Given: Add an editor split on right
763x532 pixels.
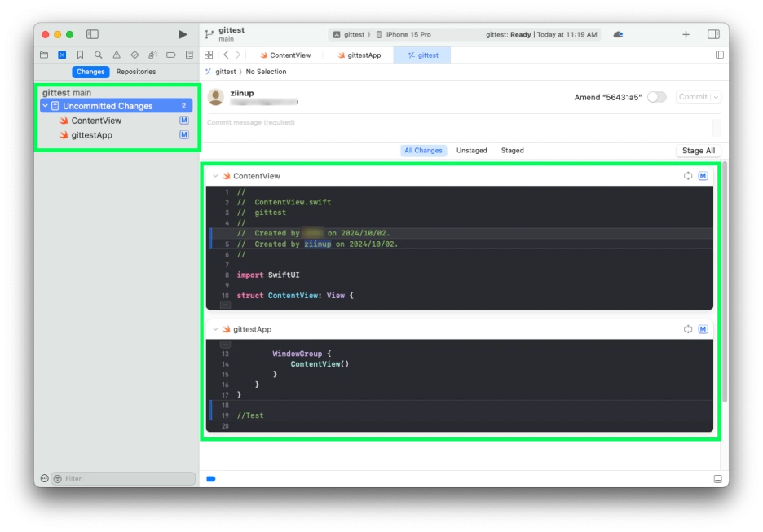Looking at the screenshot, I should pyautogui.click(x=720, y=55).
